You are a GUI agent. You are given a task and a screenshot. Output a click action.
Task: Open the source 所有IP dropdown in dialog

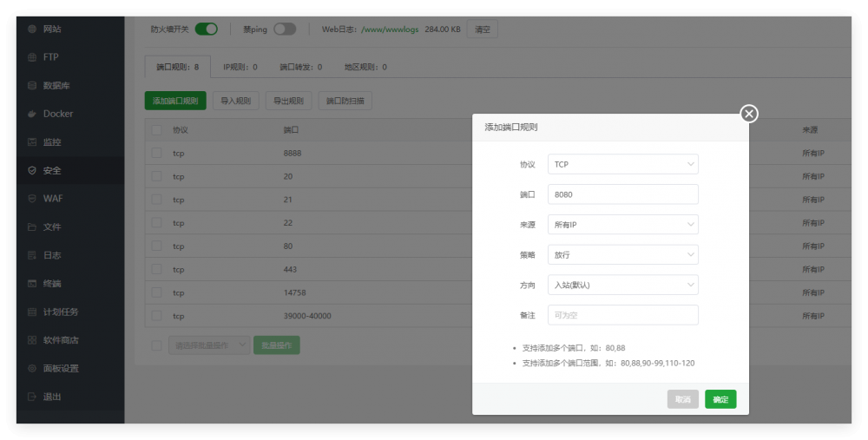[622, 225]
